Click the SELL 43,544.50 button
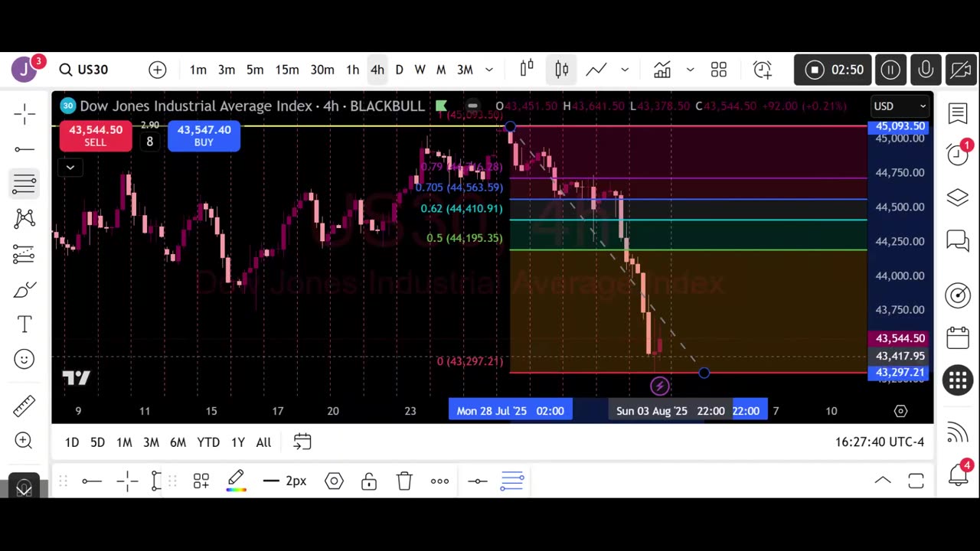The image size is (980, 551). click(96, 135)
